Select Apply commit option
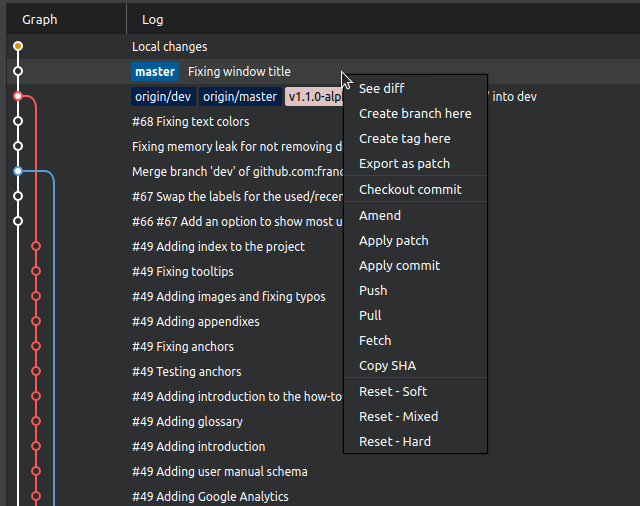 click(x=416, y=266)
